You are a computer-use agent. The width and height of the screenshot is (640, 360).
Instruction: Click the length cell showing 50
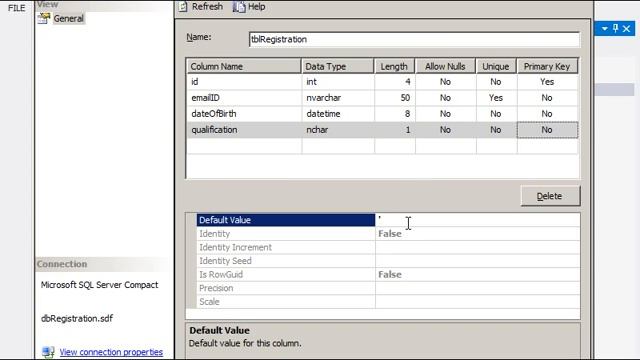click(x=395, y=98)
